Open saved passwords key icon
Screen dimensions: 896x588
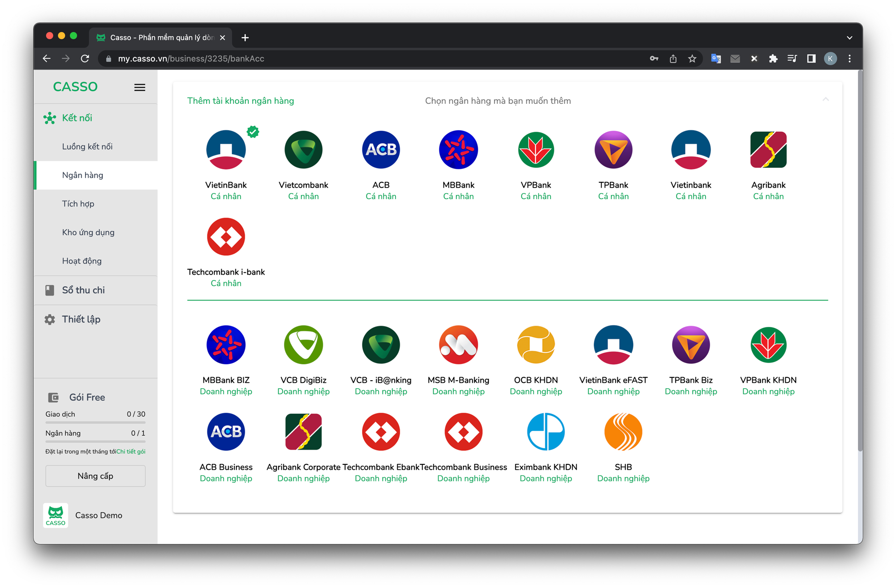click(x=654, y=59)
